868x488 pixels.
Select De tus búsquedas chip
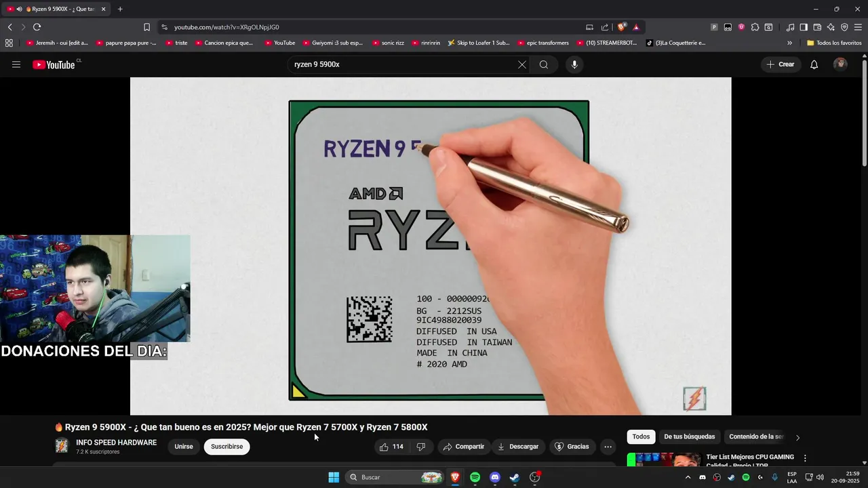click(x=689, y=436)
